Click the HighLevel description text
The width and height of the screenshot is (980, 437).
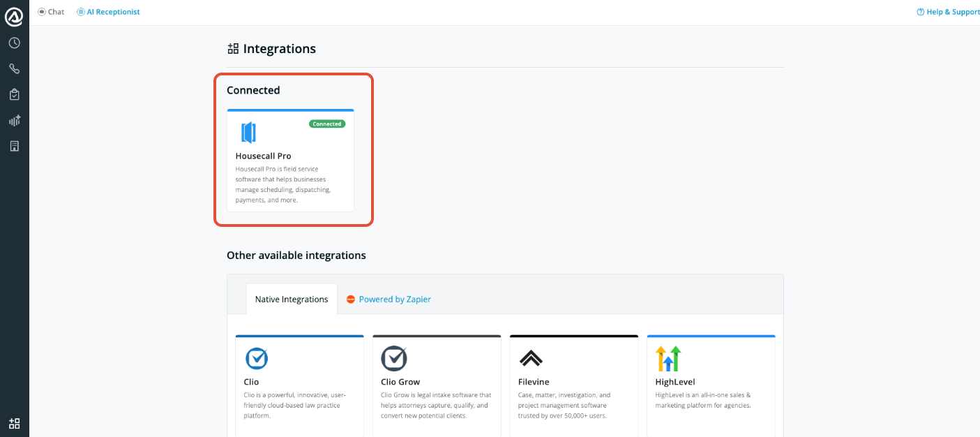703,400
